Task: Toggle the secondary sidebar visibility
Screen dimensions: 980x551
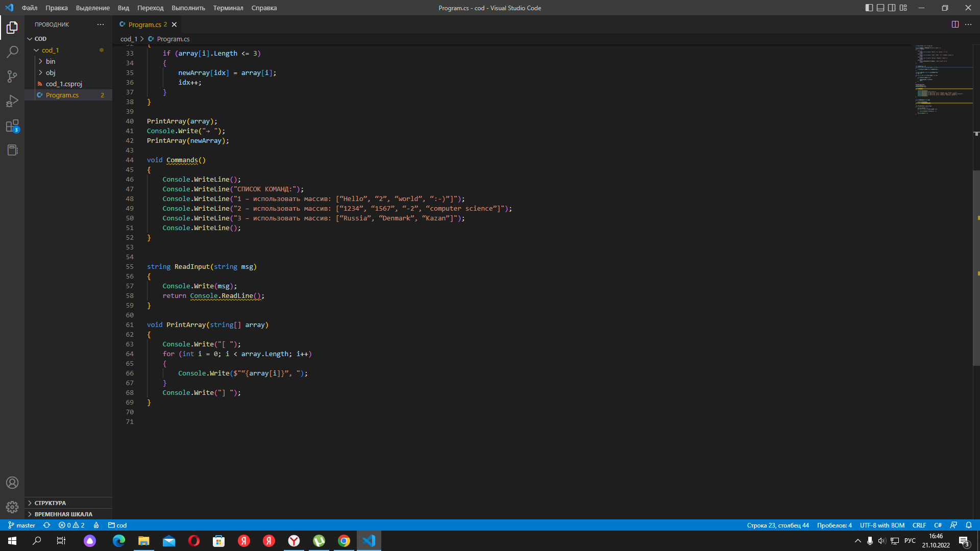Action: point(892,8)
